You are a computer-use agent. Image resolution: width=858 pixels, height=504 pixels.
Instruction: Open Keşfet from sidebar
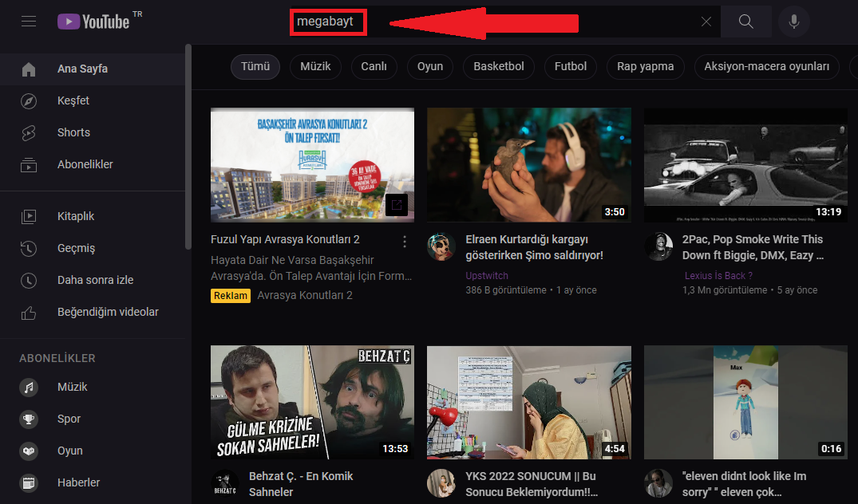pyautogui.click(x=73, y=100)
